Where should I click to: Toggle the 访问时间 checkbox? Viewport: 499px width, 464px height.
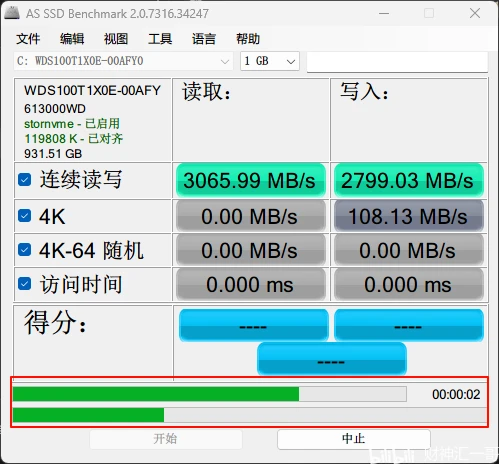pyautogui.click(x=25, y=284)
